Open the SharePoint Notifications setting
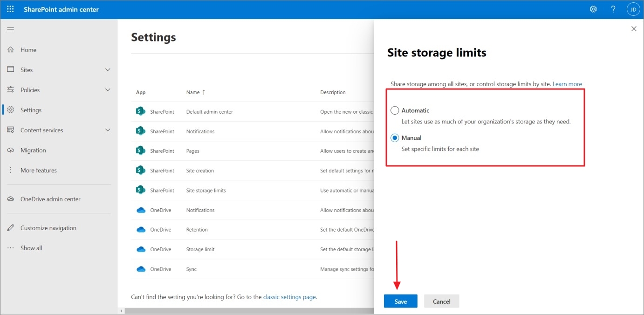644x315 pixels. pos(200,131)
